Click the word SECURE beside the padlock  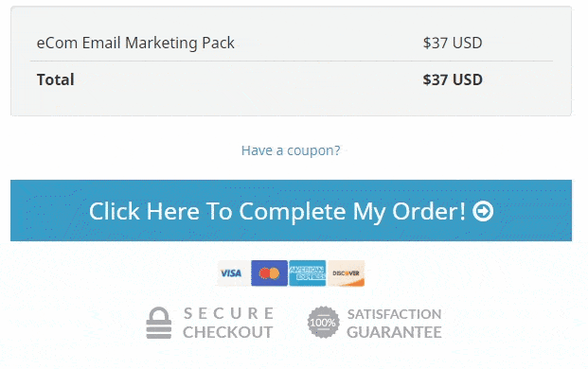pyautogui.click(x=228, y=314)
